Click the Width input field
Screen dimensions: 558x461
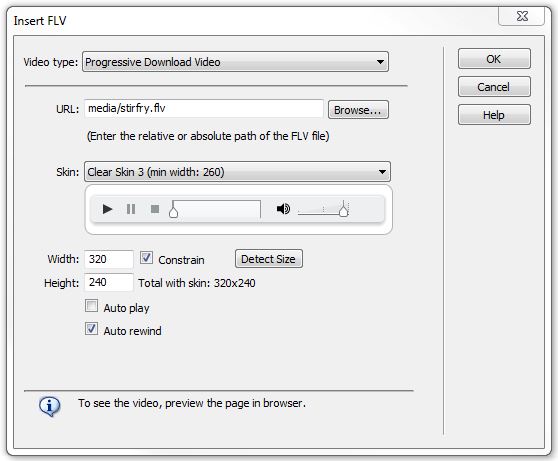(x=109, y=259)
